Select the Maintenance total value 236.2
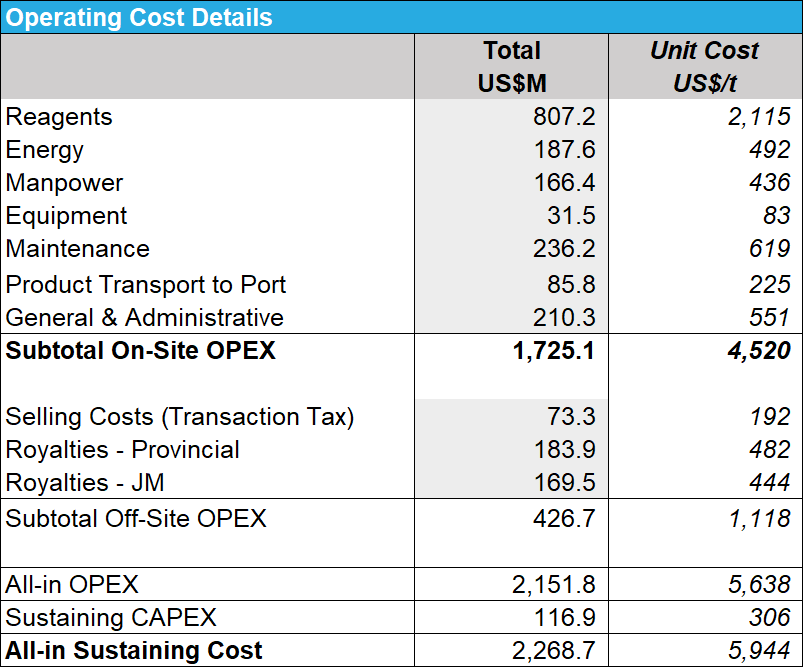Screen dimensions: 803x667 pos(564,249)
